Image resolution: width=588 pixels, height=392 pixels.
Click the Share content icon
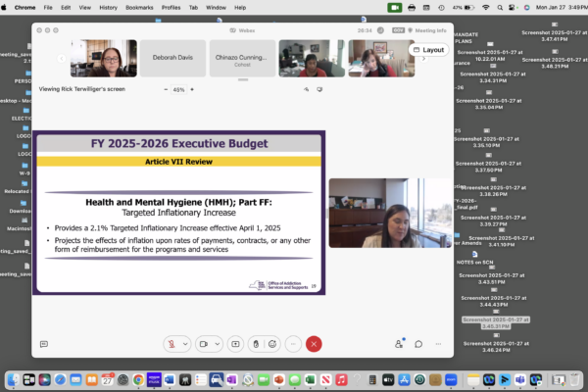point(235,344)
